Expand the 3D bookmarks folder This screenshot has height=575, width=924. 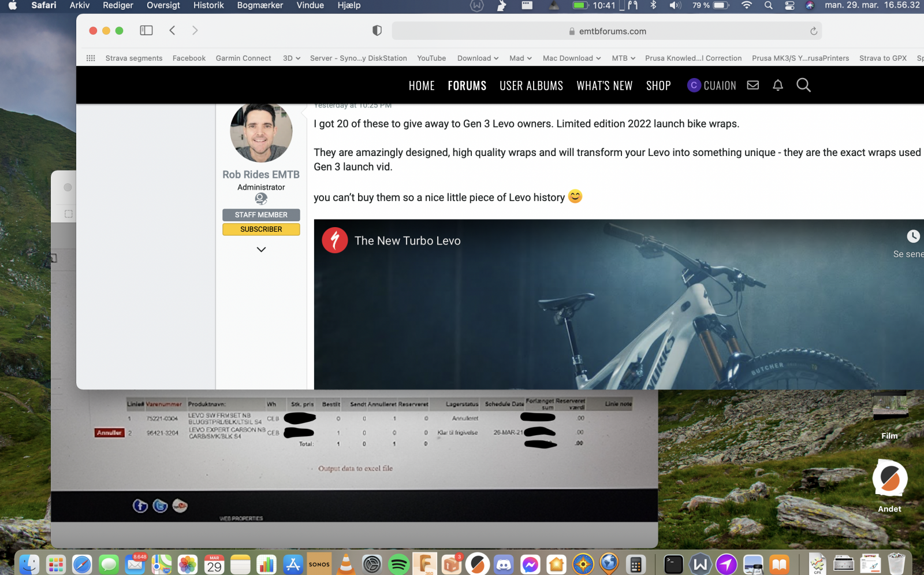tap(292, 58)
